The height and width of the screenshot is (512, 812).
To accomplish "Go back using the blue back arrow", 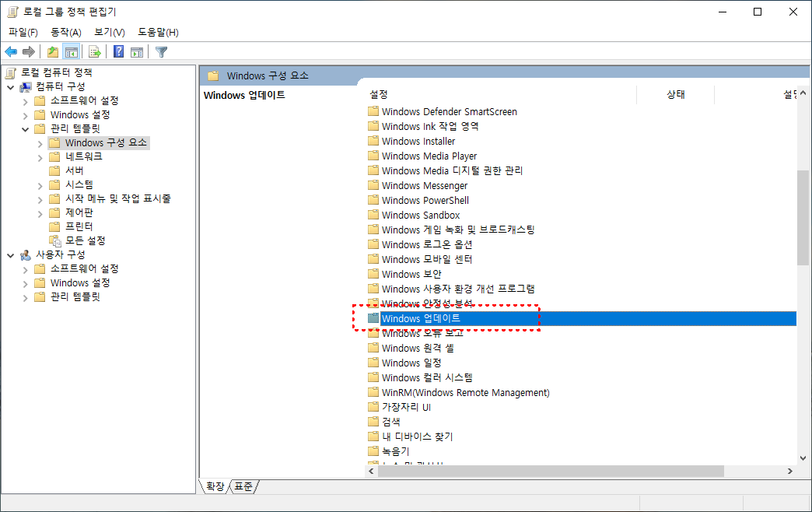I will (10, 51).
